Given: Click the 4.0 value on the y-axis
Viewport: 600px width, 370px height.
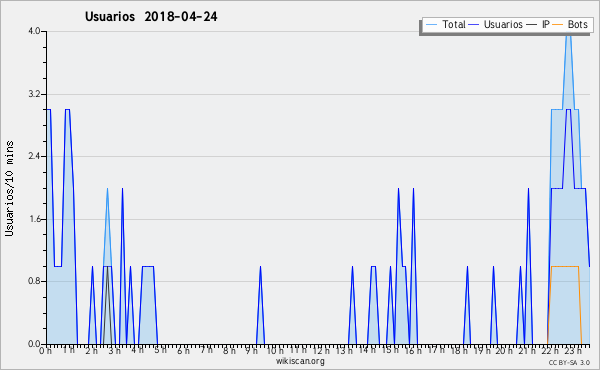Looking at the screenshot, I should pyautogui.click(x=34, y=31).
